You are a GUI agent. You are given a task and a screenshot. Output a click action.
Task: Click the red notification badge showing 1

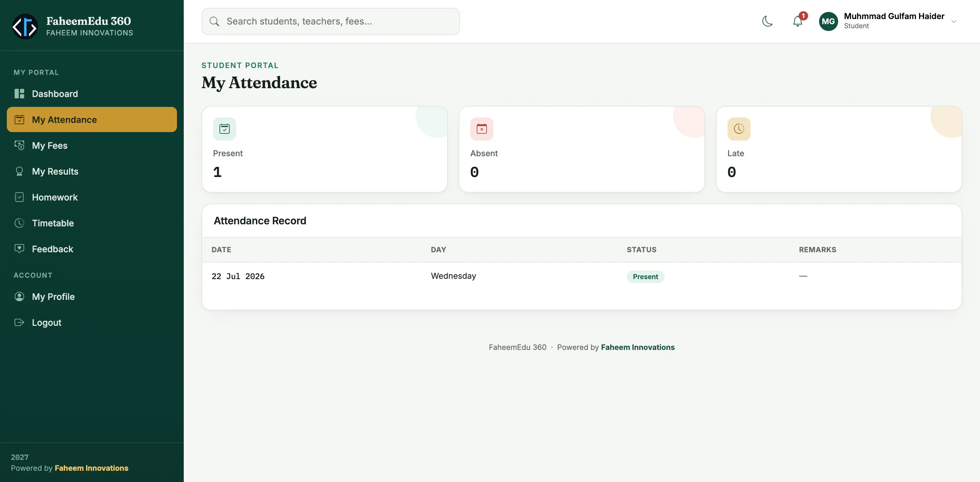[803, 16]
